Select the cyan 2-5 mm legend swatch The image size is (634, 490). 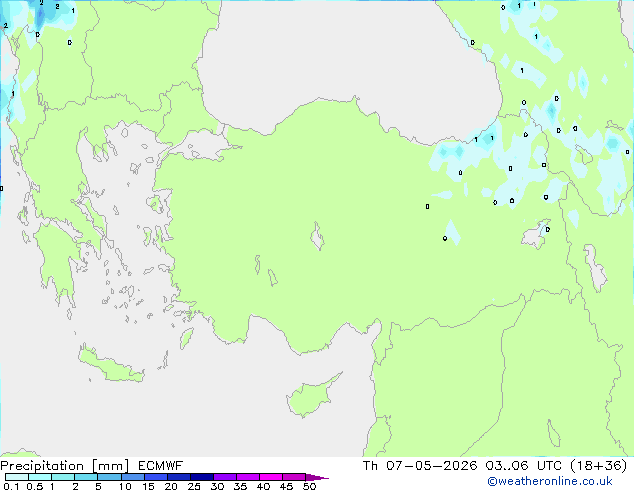pos(86,477)
